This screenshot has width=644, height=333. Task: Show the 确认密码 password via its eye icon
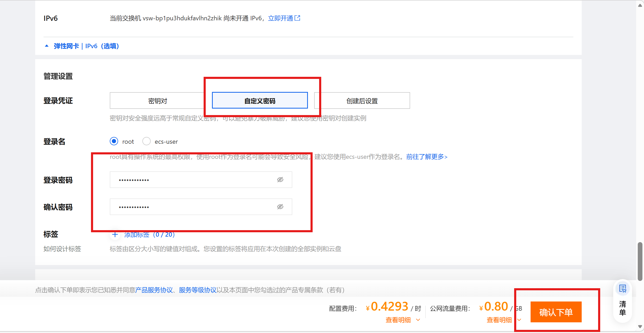point(280,207)
